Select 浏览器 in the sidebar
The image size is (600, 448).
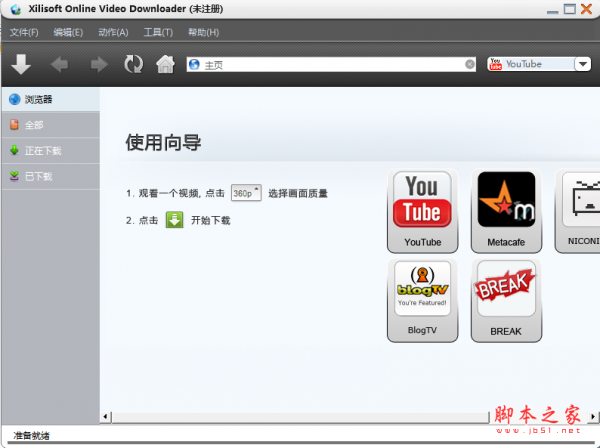[51, 99]
